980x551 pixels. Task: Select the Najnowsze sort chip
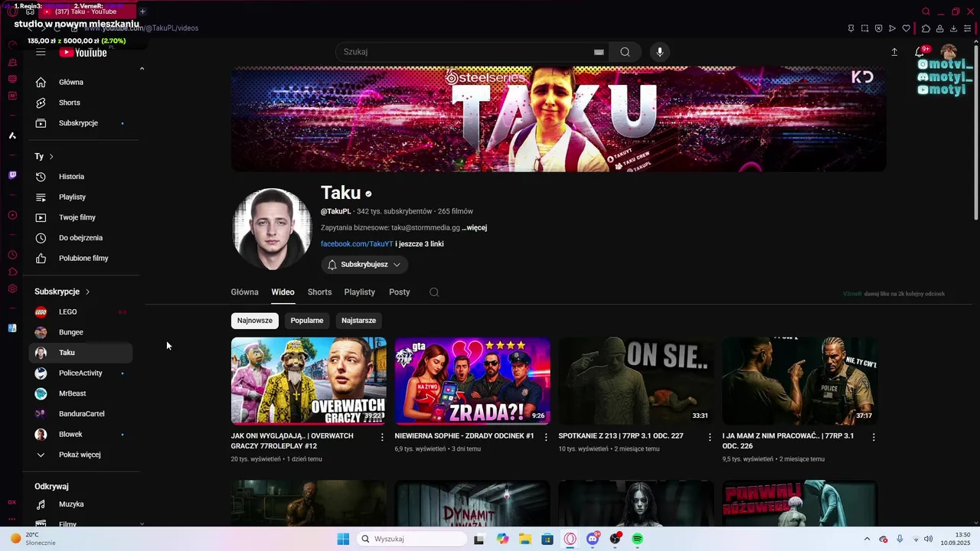tap(255, 321)
